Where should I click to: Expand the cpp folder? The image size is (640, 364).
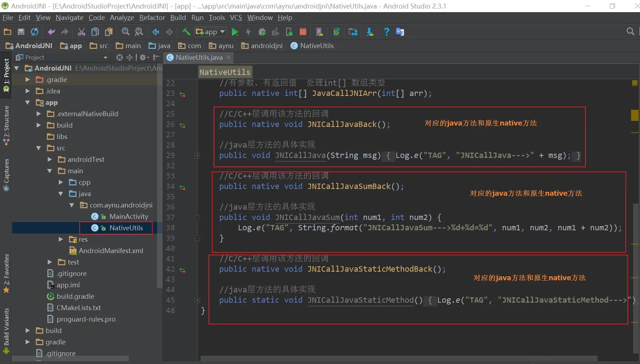(x=61, y=182)
